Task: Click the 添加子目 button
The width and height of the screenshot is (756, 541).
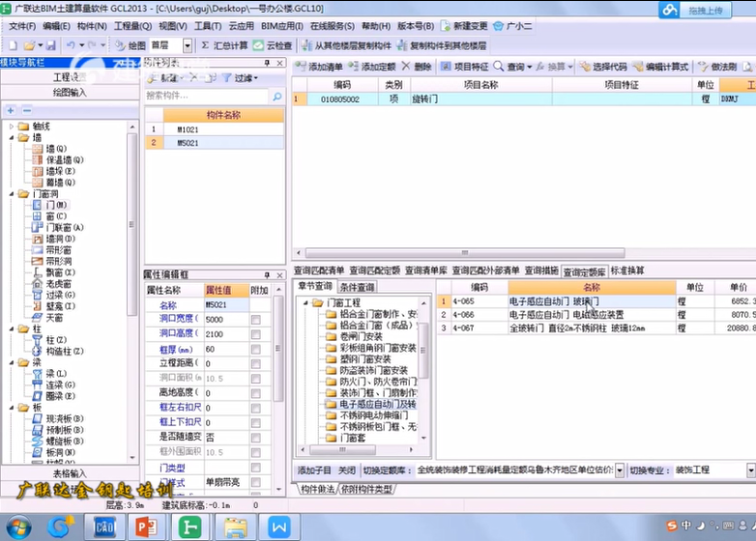Action: tap(314, 470)
